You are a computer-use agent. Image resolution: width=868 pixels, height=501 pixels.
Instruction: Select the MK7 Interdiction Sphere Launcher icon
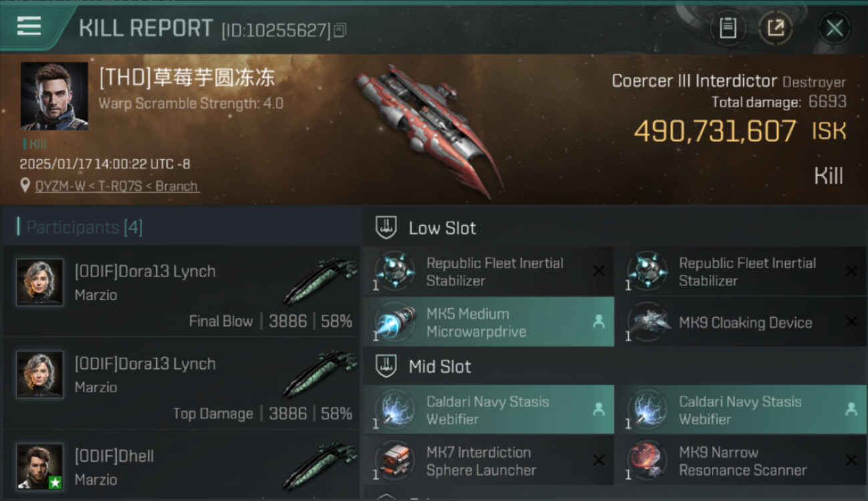394,461
